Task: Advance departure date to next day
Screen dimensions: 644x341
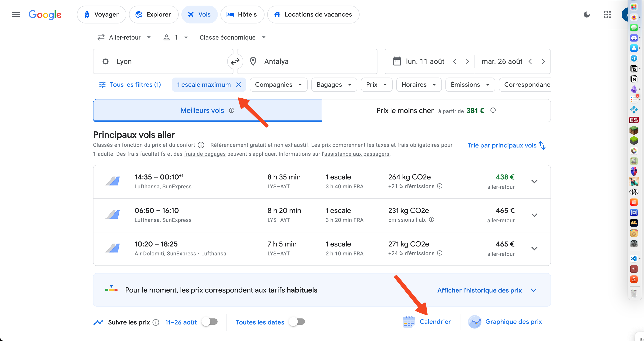Action: [x=467, y=61]
